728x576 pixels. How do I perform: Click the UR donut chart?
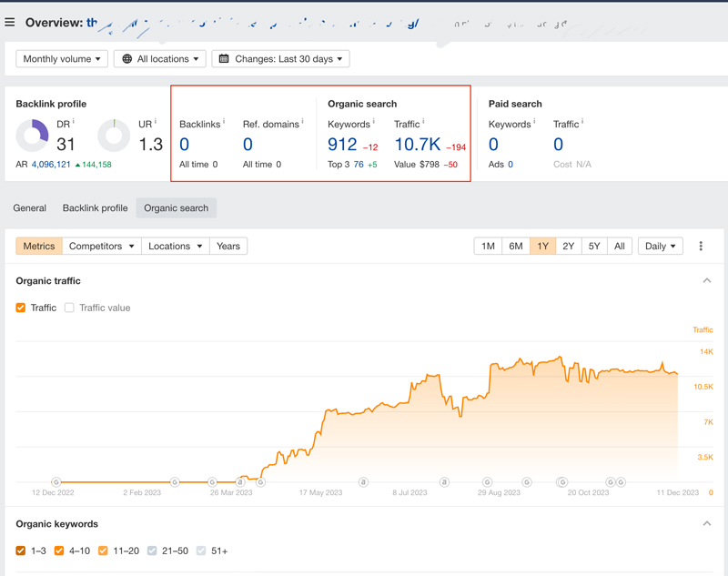pos(114,136)
